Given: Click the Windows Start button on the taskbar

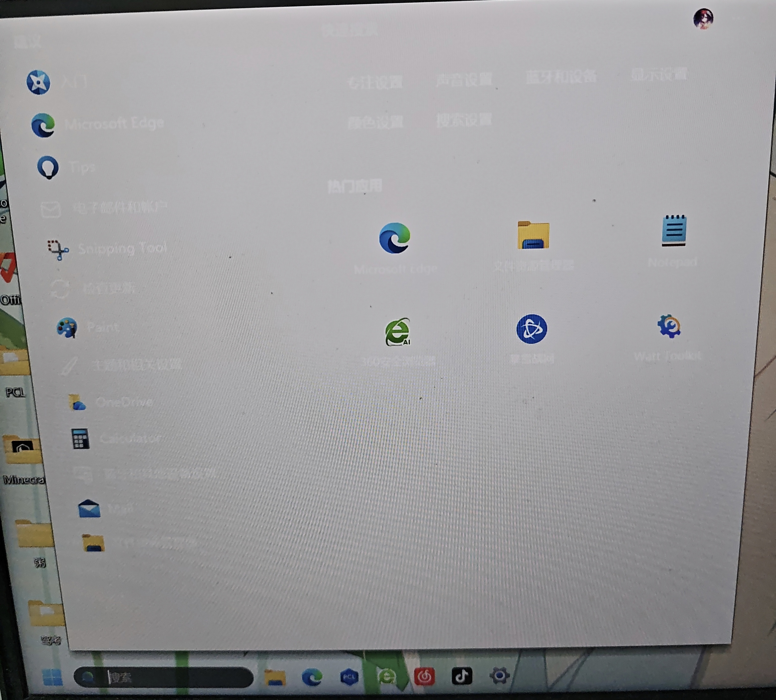Looking at the screenshot, I should point(53,677).
